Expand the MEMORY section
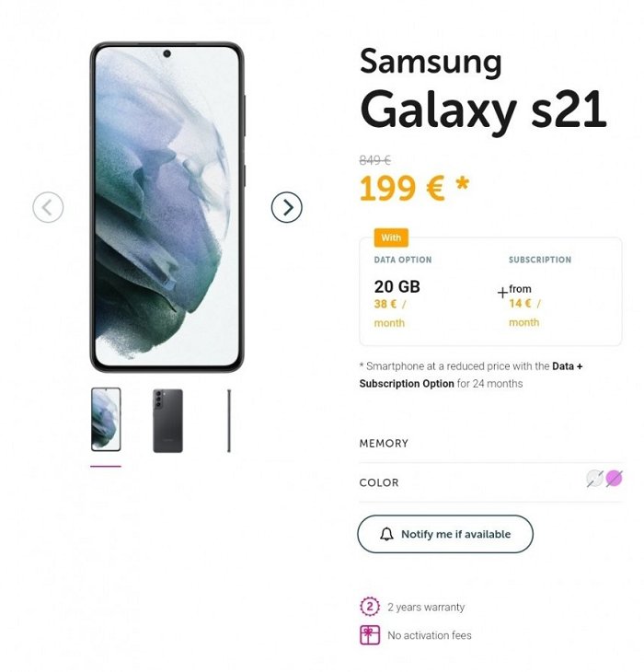The image size is (644, 672). coord(490,443)
